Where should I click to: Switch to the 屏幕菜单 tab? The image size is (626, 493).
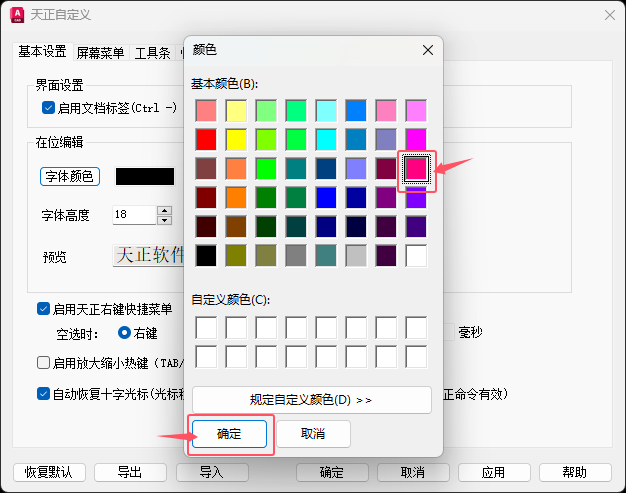100,53
